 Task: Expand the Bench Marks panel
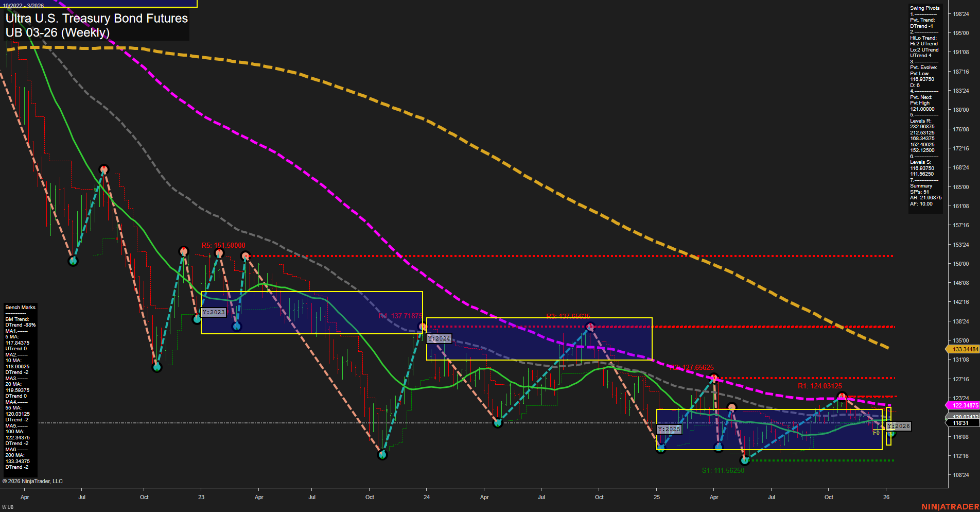pyautogui.click(x=20, y=307)
